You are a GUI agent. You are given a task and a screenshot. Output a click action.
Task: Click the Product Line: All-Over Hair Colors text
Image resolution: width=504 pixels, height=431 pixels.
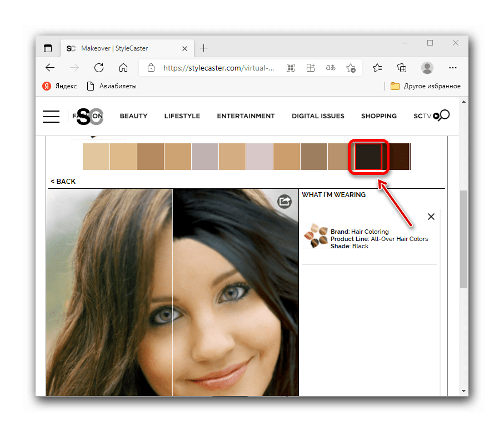click(x=380, y=239)
